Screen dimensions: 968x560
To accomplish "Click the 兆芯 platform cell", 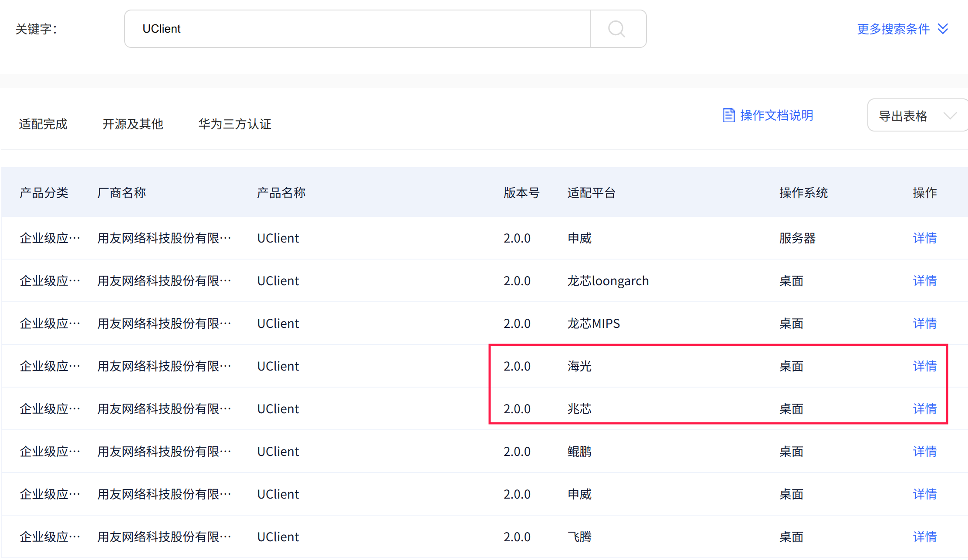I will click(x=579, y=409).
